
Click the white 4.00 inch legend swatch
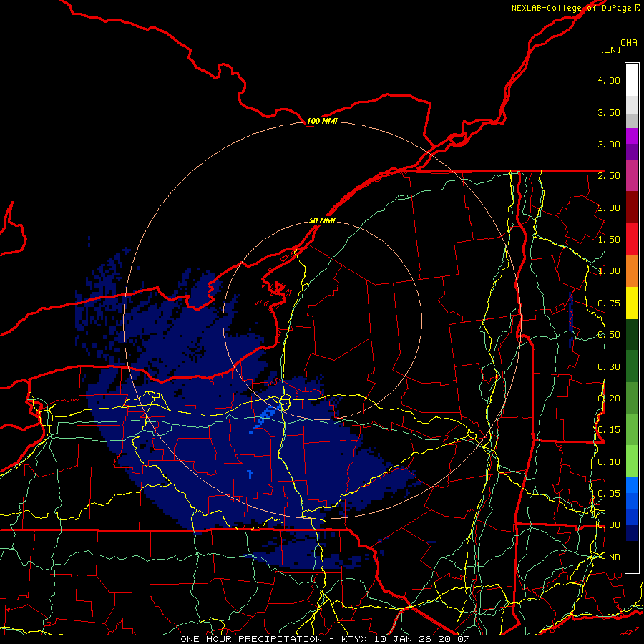[x=632, y=80]
